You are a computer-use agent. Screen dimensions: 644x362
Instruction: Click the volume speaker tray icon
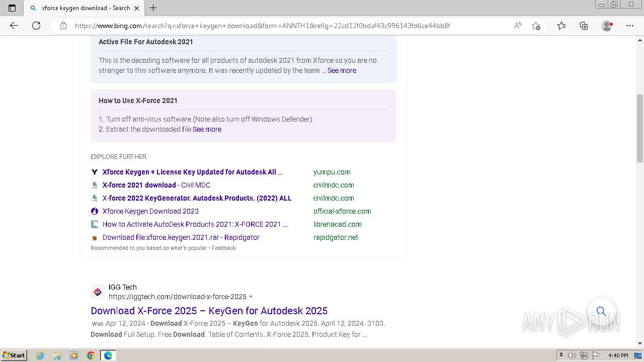click(x=572, y=355)
